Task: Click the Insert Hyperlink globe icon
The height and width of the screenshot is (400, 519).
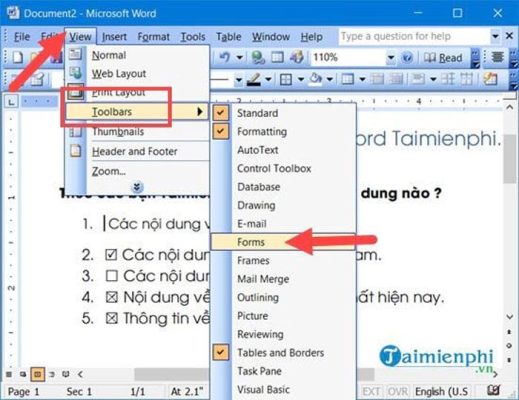Action: 258,57
